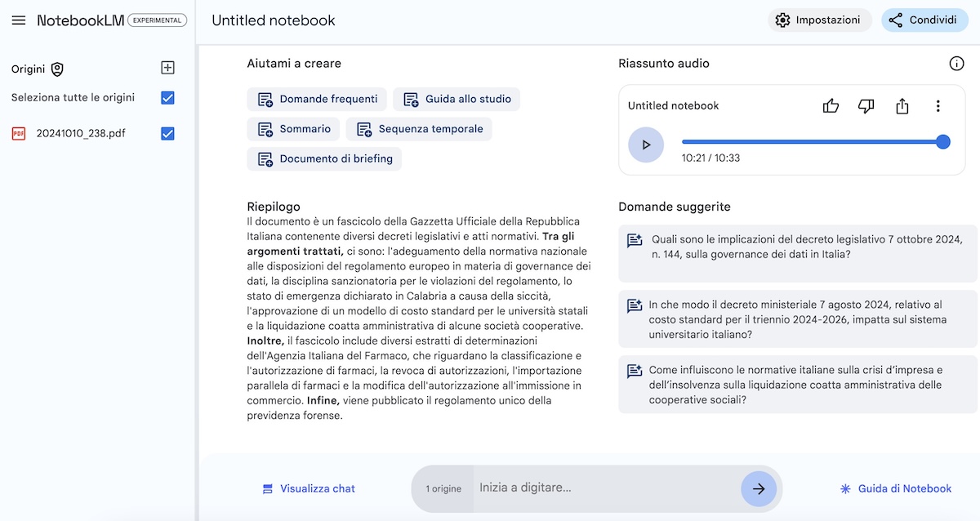Click the audio progress slider bar
The image size is (980, 521).
pos(808,142)
